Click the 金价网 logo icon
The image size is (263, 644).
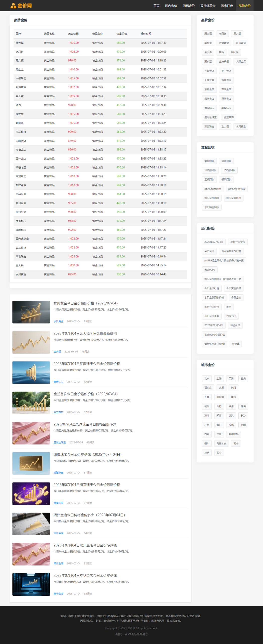point(13,6)
